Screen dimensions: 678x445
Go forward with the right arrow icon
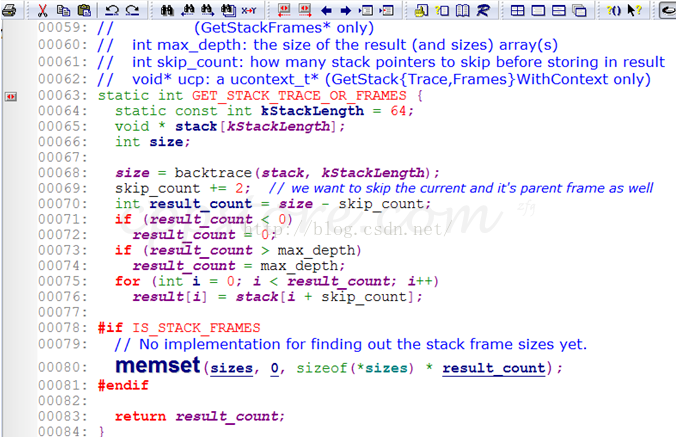click(346, 11)
